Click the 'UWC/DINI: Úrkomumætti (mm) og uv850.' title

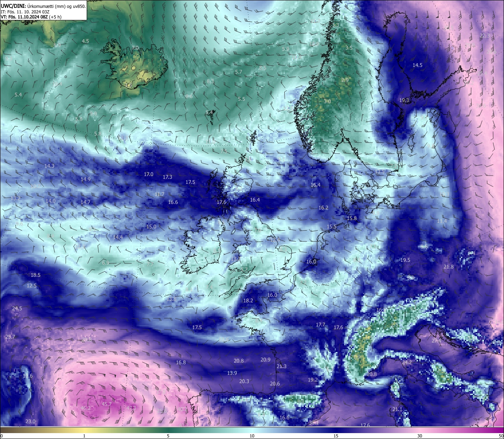(x=43, y=6)
